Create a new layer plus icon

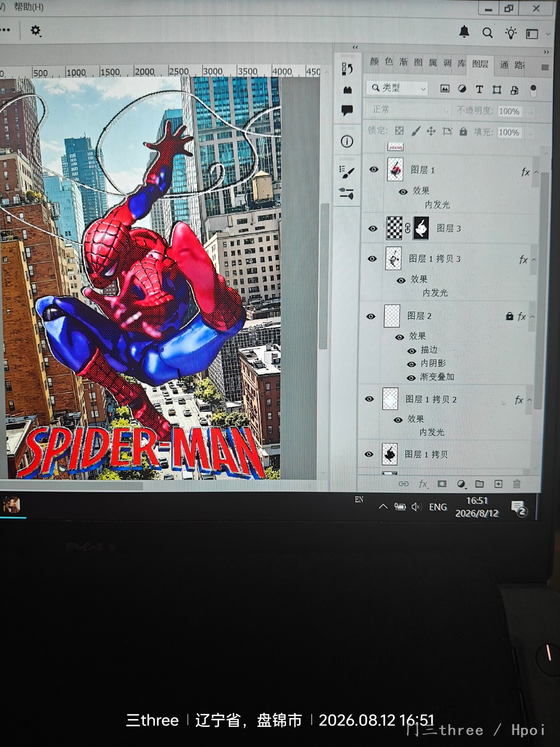click(x=498, y=484)
